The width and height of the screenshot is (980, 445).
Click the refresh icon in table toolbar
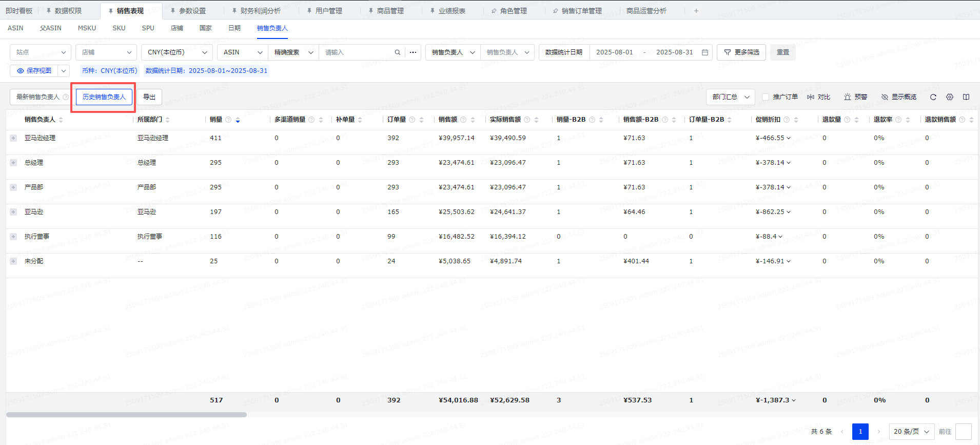pyautogui.click(x=933, y=97)
